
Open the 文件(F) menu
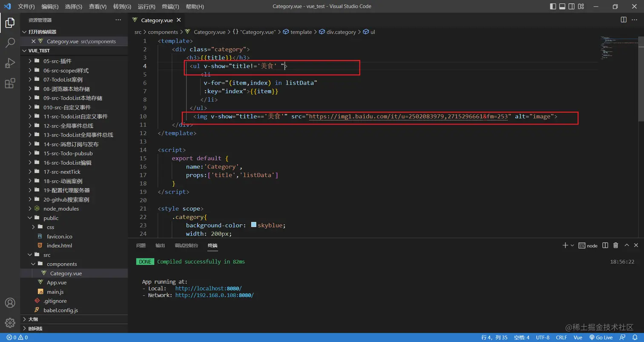click(26, 6)
